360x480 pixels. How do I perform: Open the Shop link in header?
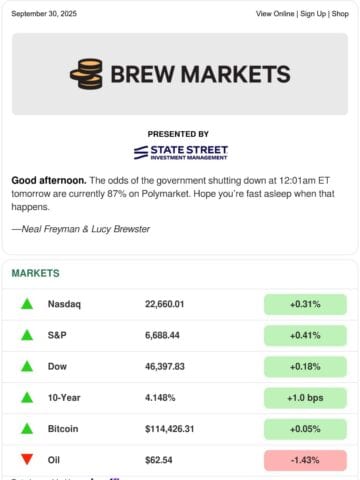(x=340, y=14)
